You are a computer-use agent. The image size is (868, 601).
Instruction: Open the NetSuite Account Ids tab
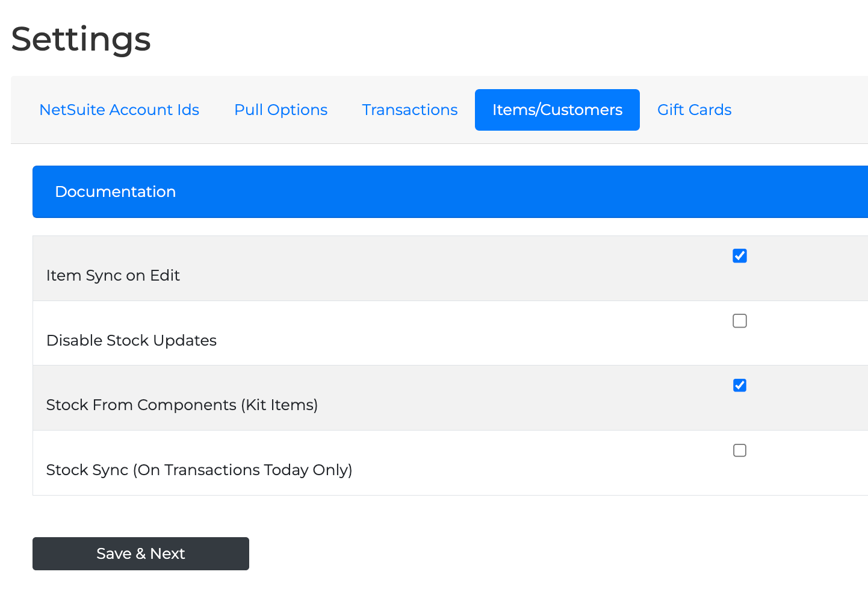[119, 110]
